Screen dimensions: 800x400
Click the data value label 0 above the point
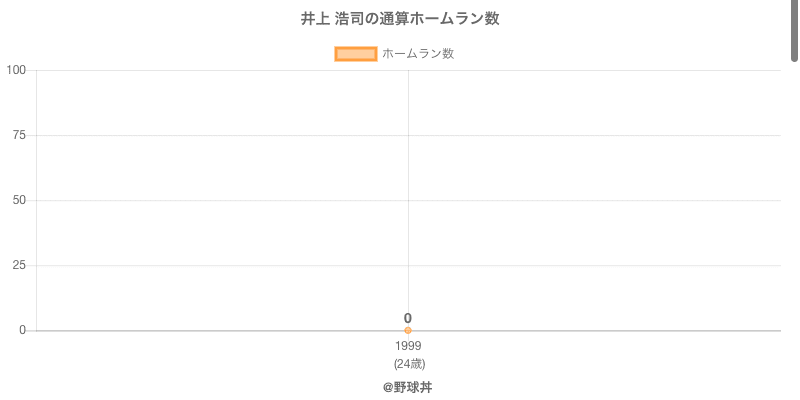pyautogui.click(x=408, y=318)
